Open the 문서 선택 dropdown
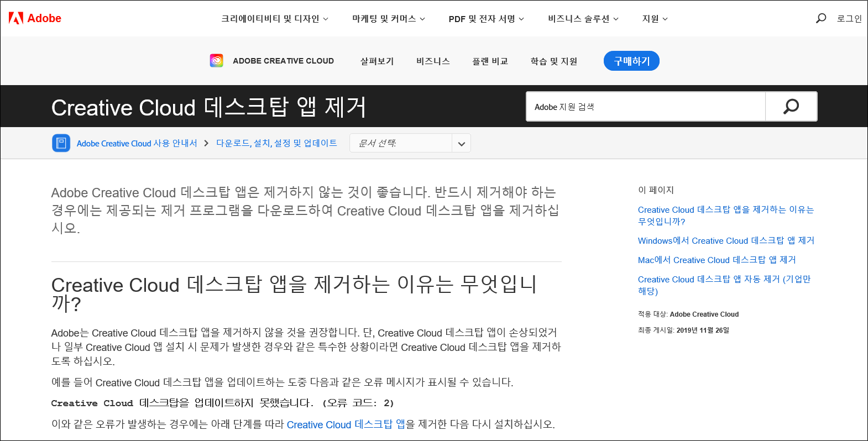This screenshot has width=868, height=441. [410, 143]
